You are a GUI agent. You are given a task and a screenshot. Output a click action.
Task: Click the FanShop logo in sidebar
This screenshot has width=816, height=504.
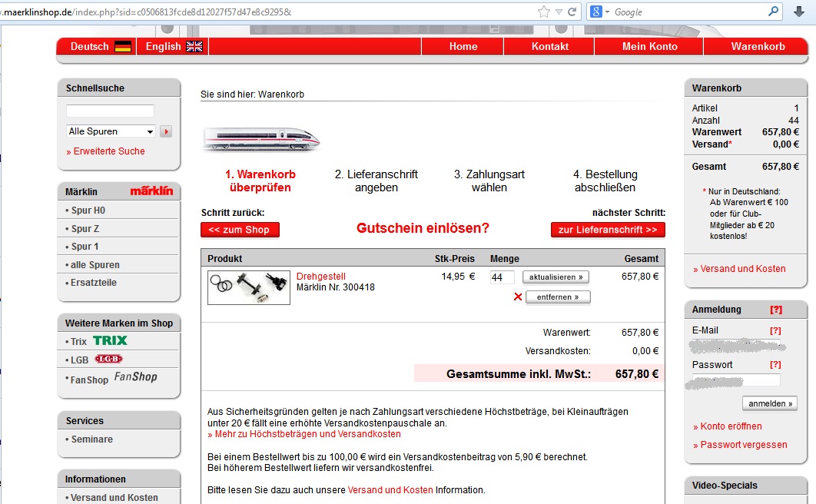(x=135, y=377)
